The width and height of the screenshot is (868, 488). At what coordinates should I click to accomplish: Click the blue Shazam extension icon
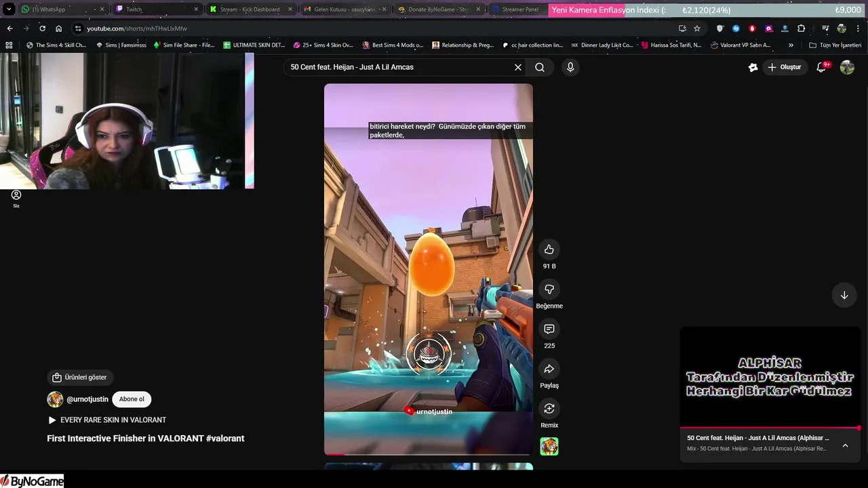736,28
